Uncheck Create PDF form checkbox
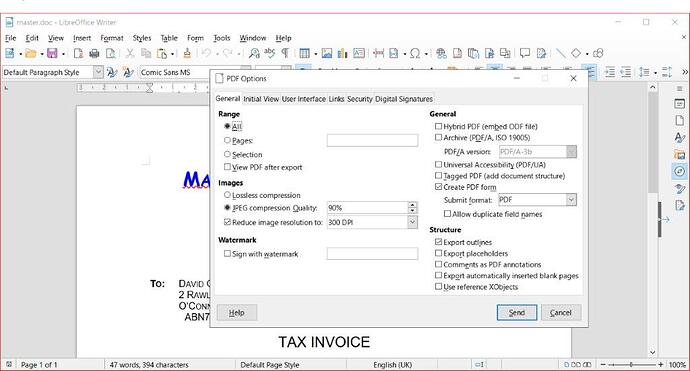This screenshot has width=690, height=371. 438,187
